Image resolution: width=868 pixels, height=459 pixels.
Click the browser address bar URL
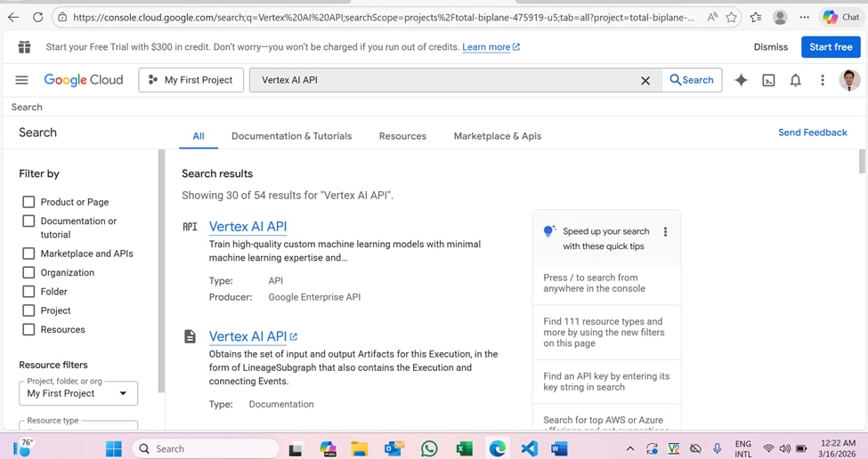click(x=383, y=17)
